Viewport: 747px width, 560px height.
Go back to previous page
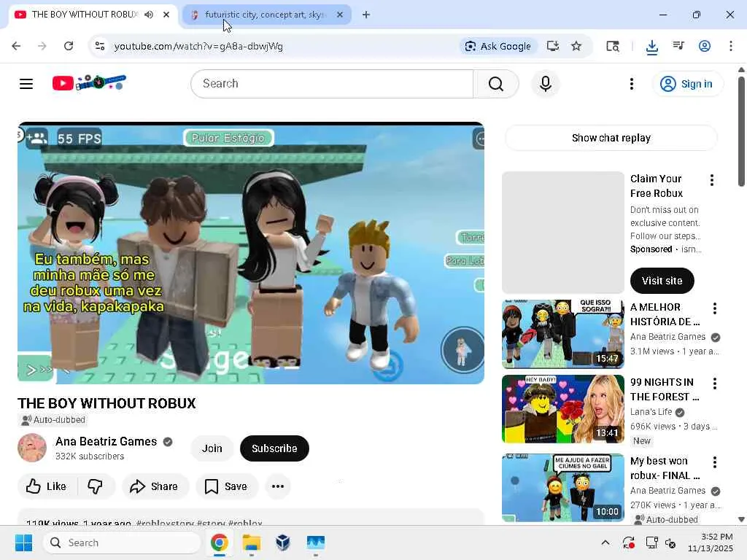[16, 46]
